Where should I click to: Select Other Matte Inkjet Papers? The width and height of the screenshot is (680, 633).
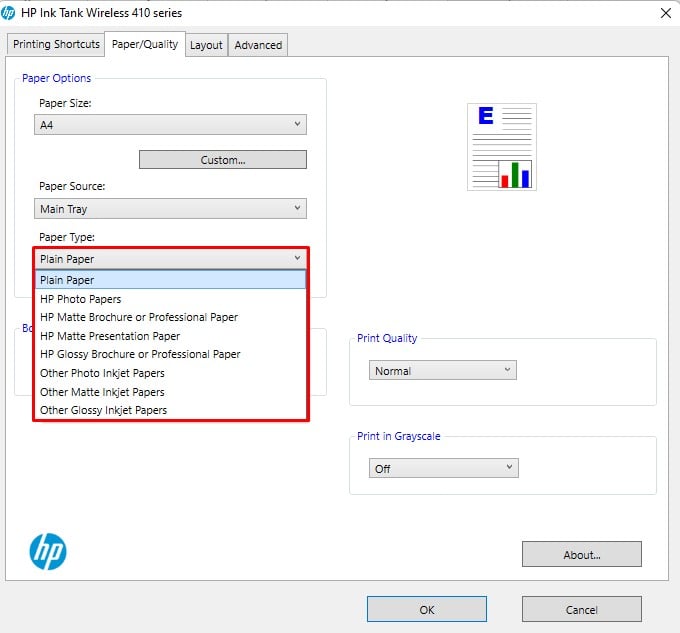click(170, 392)
